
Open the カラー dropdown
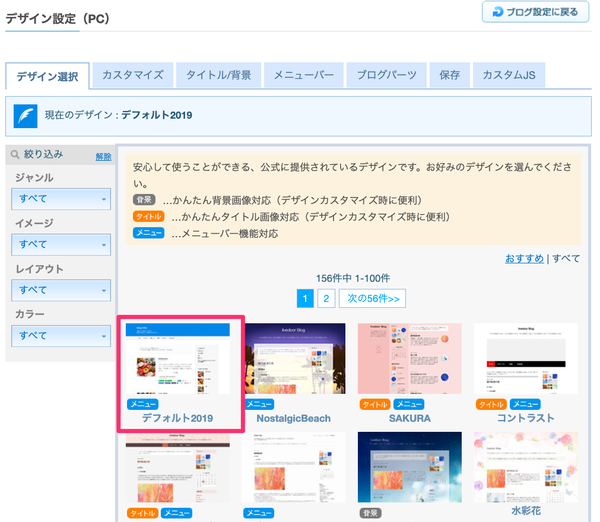click(61, 336)
